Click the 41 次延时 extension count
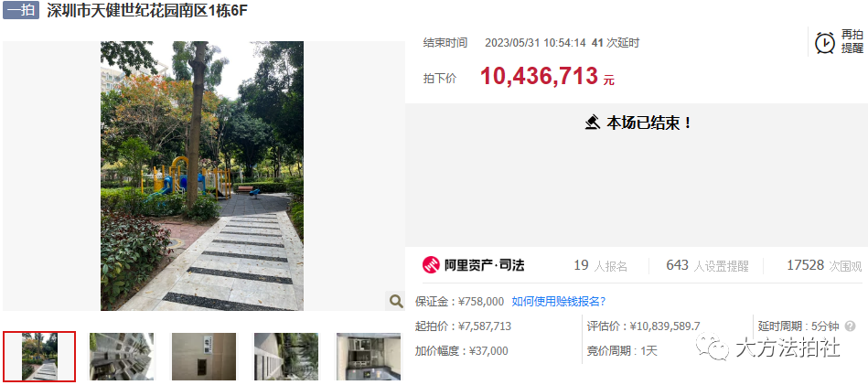 616,43
